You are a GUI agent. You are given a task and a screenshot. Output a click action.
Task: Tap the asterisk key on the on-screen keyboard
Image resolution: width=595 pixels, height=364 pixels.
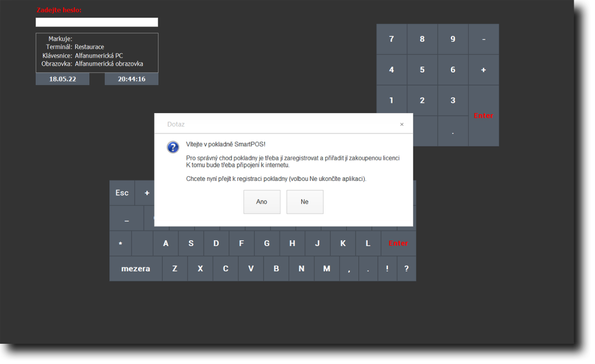tap(120, 243)
